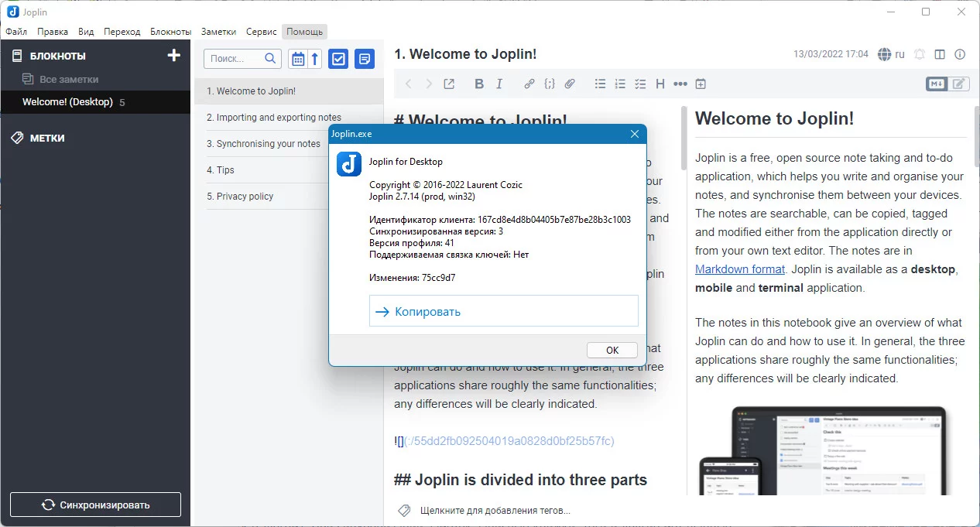The height and width of the screenshot is (527, 980).
Task: Add a new notebook with the plus icon
Action: [174, 55]
